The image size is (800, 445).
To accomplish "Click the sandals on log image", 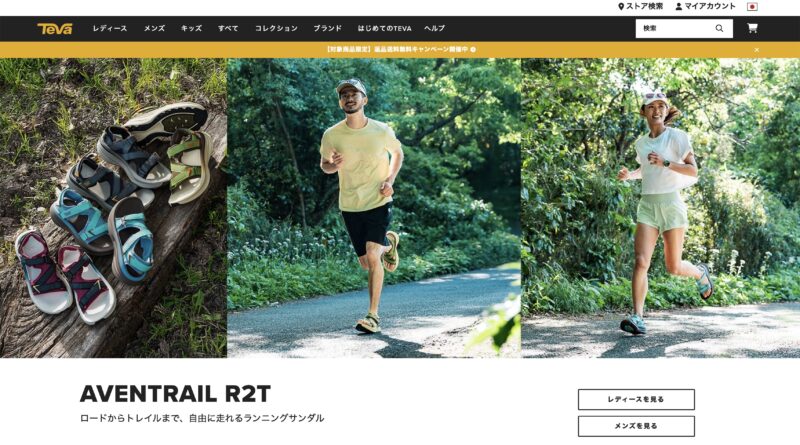I will [x=113, y=208].
